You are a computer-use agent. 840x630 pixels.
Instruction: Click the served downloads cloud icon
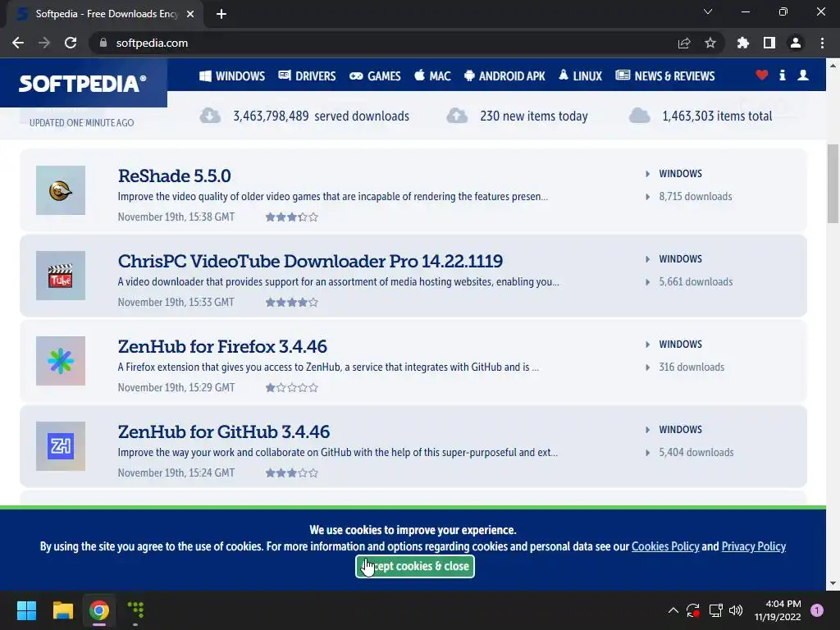point(210,115)
